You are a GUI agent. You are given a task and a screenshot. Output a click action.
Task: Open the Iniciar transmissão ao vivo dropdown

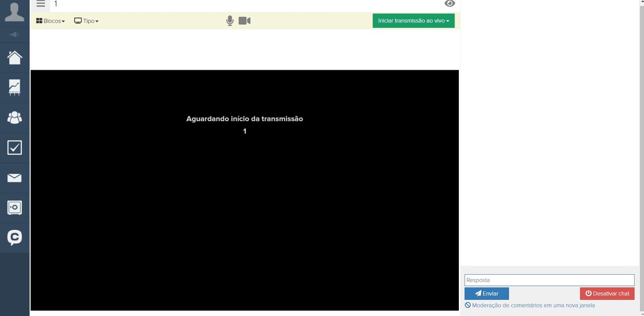coord(413,21)
